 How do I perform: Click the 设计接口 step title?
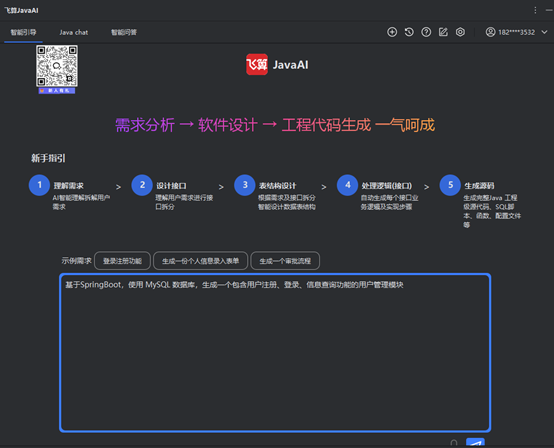[171, 186]
